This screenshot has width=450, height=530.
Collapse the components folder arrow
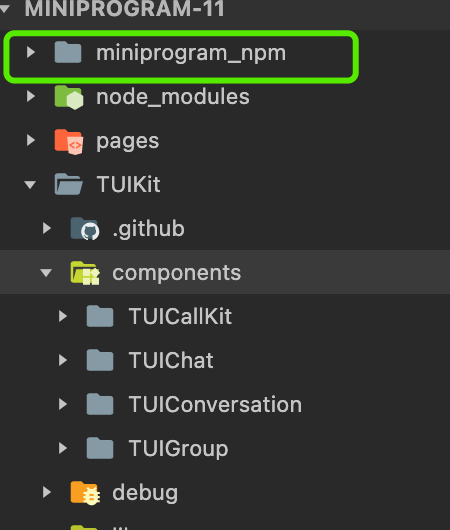coord(46,272)
